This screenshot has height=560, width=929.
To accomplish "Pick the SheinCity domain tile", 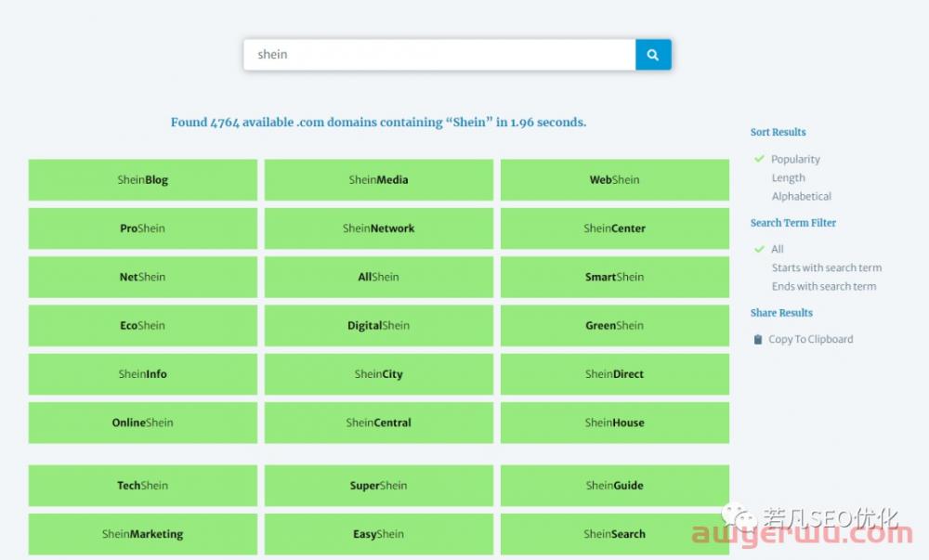I will 379,374.
